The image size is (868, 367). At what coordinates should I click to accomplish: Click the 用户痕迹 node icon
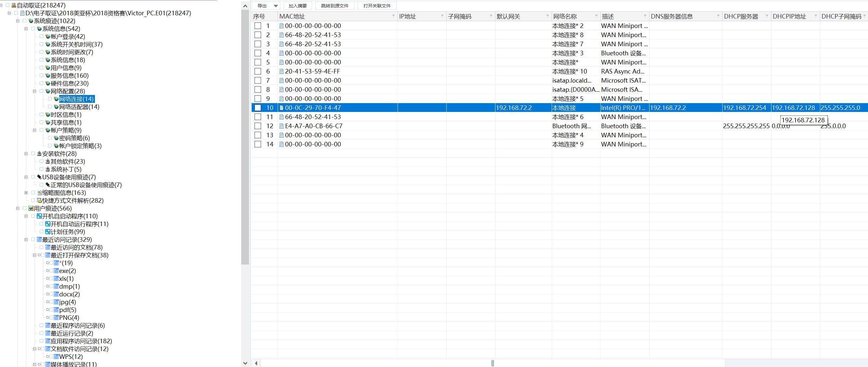coord(31,209)
